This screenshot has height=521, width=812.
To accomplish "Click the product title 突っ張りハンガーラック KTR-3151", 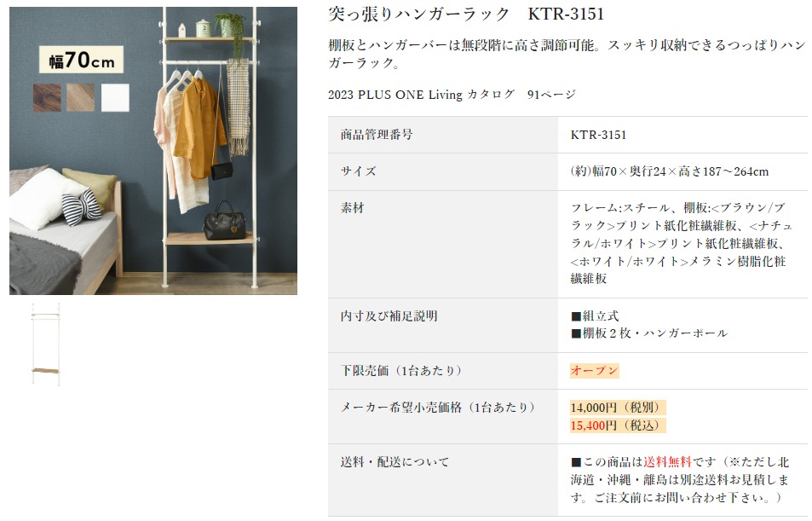I will pyautogui.click(x=466, y=14).
